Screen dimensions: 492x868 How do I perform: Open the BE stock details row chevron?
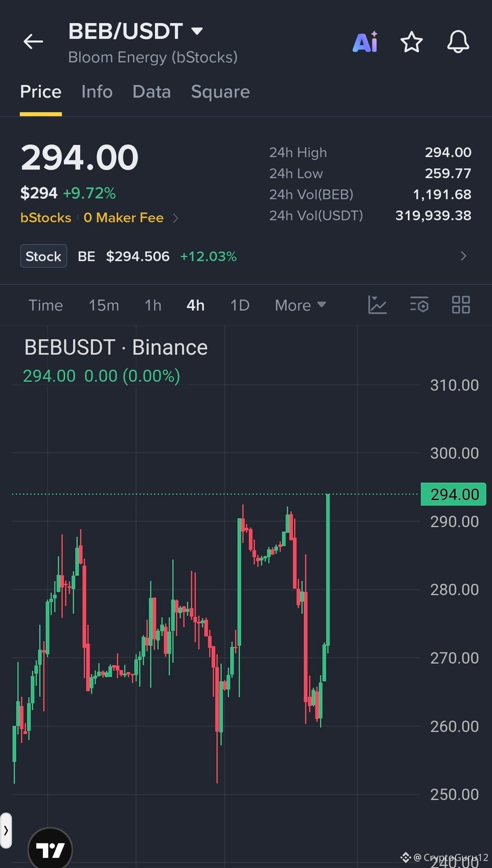(464, 256)
